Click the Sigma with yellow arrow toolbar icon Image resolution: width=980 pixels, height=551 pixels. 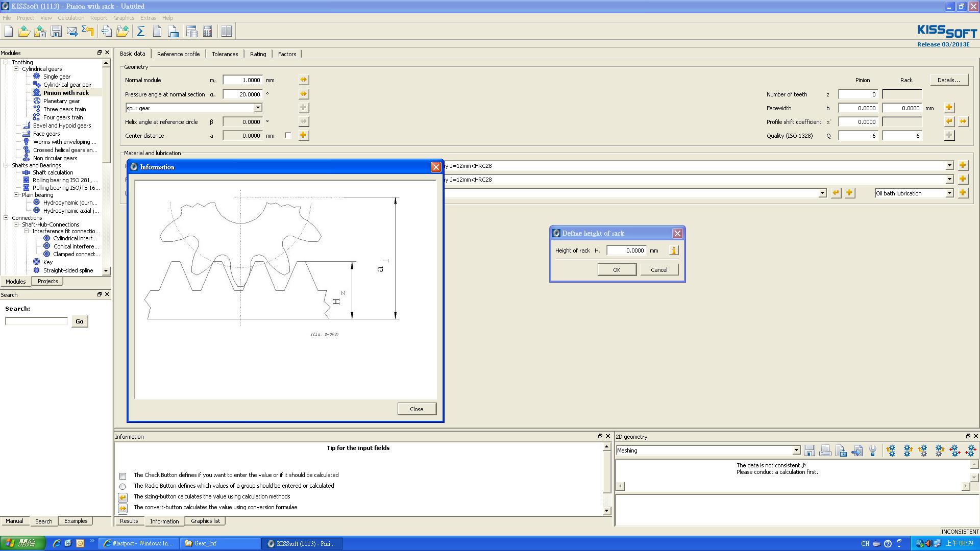click(x=88, y=32)
